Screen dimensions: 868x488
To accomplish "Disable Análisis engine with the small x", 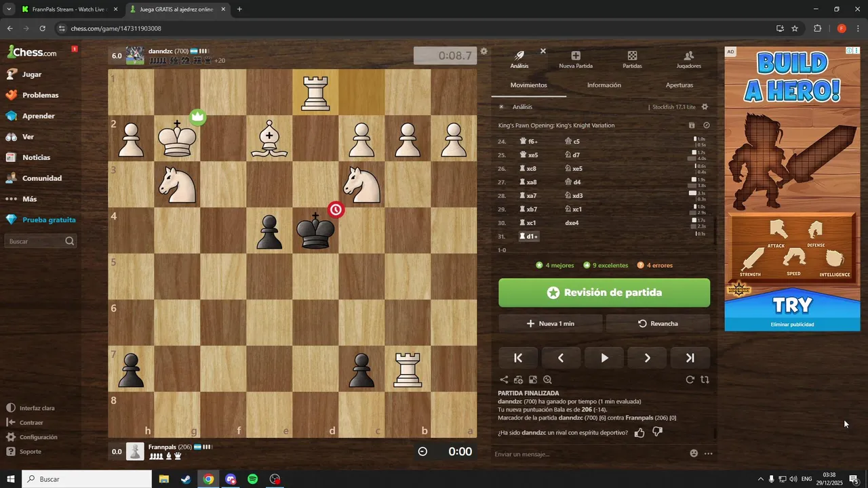I will [501, 107].
